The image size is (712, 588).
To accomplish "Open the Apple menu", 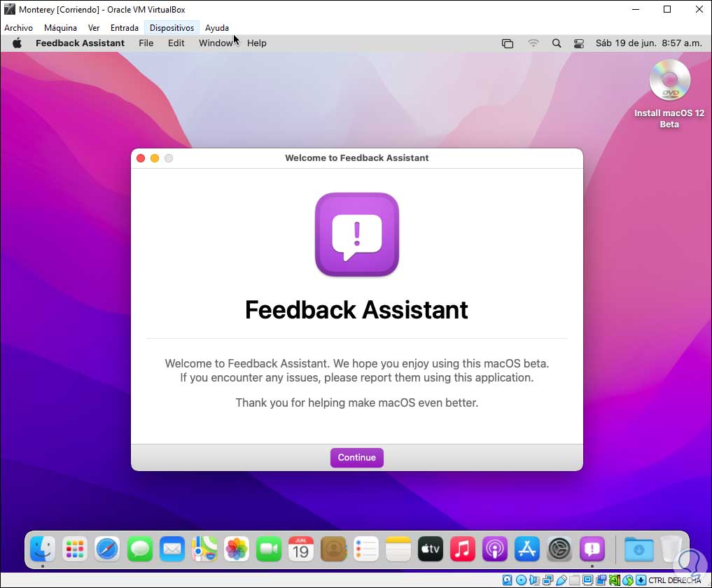I will click(x=17, y=43).
